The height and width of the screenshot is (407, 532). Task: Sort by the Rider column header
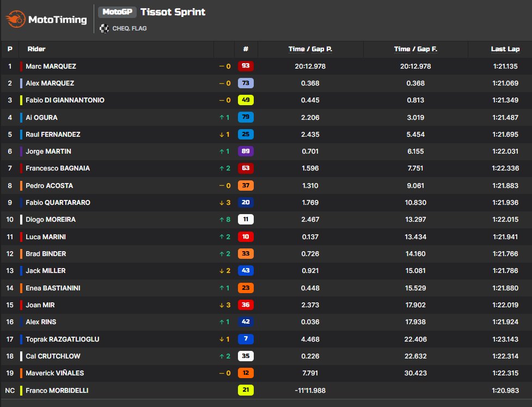coord(36,49)
